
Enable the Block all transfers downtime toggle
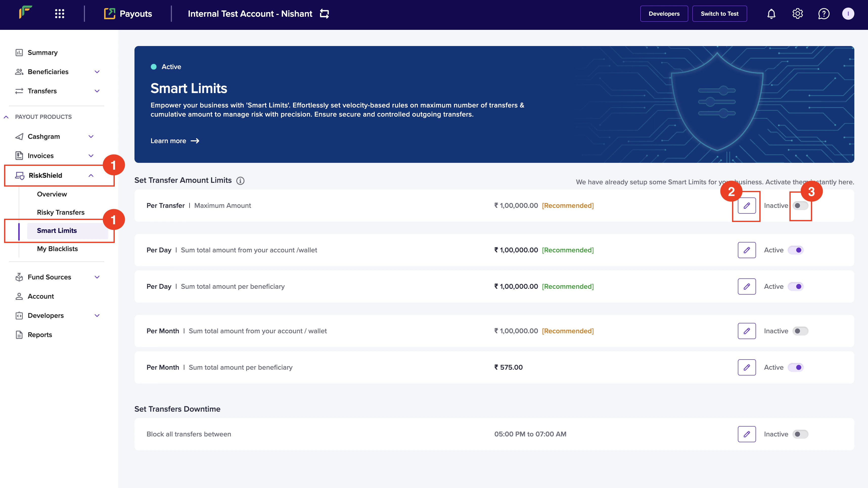coord(800,434)
